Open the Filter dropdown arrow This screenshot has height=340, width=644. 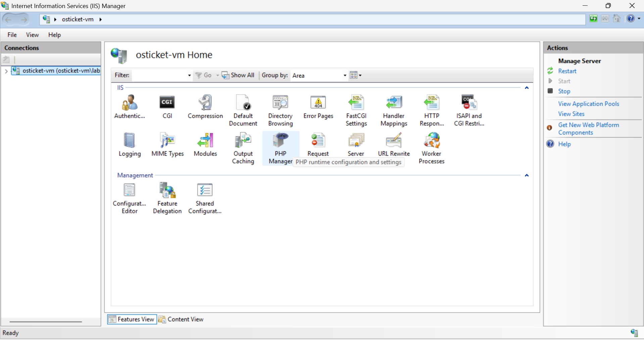click(x=189, y=76)
